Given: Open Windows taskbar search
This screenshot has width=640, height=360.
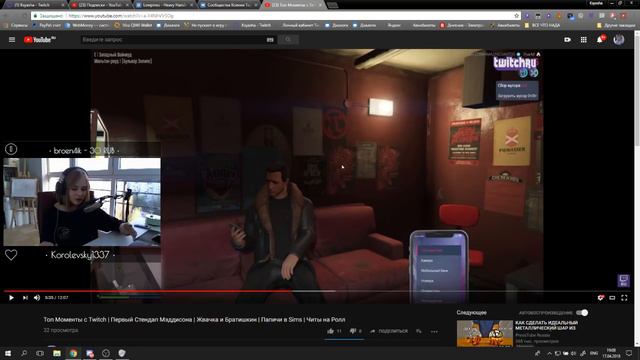Looking at the screenshot, I should pyautogui.click(x=24, y=353).
